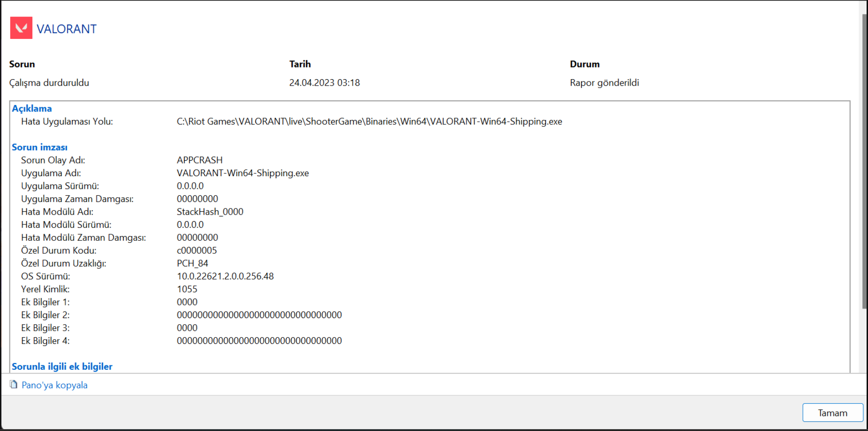
Task: Click the Özel Durum Uzaklığı label
Action: coord(64,263)
